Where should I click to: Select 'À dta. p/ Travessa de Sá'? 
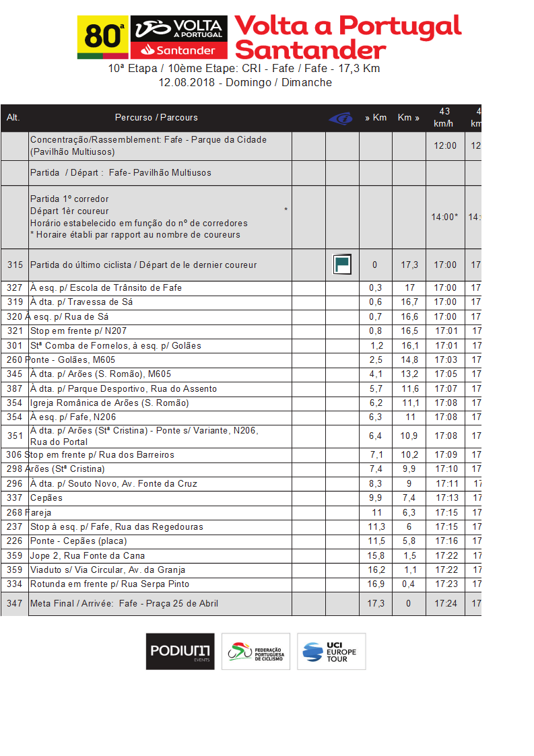click(81, 302)
